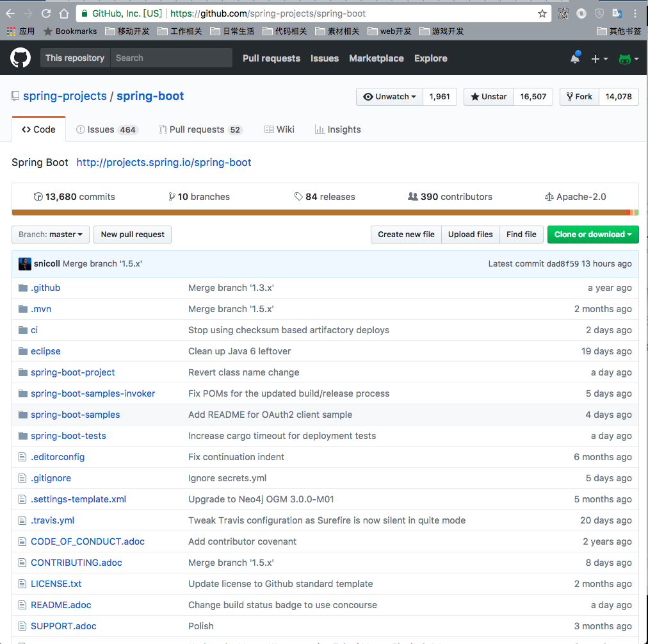
Task: Click the .github folder icon
Action: [23, 288]
